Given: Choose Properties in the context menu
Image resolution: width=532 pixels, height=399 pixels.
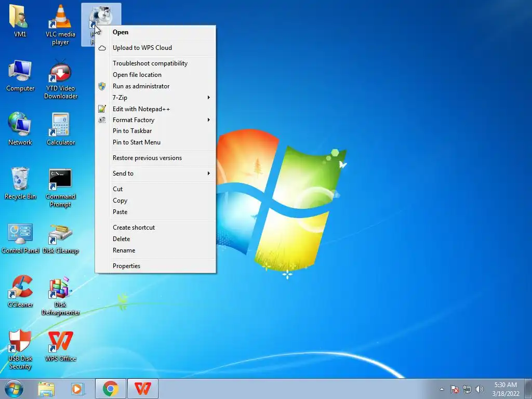Looking at the screenshot, I should [x=155, y=266].
